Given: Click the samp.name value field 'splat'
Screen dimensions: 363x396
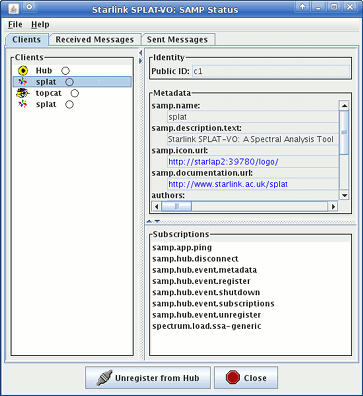Looking at the screenshot, I should pyautogui.click(x=253, y=117).
